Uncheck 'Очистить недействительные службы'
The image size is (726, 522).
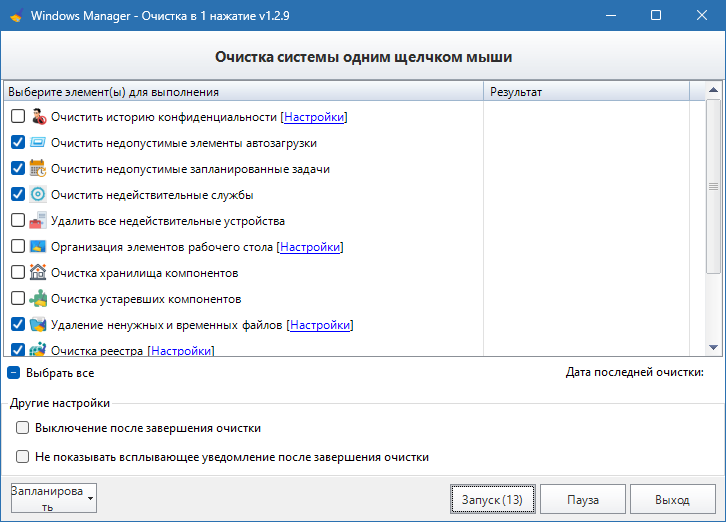coord(18,194)
